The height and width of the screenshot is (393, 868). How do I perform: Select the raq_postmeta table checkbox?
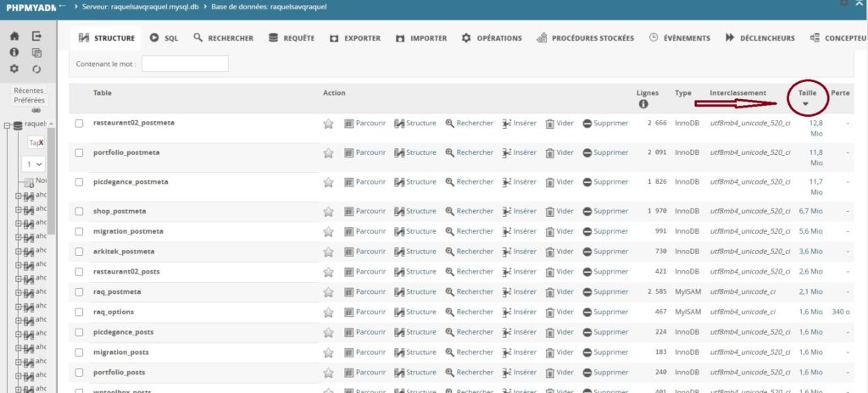click(79, 292)
